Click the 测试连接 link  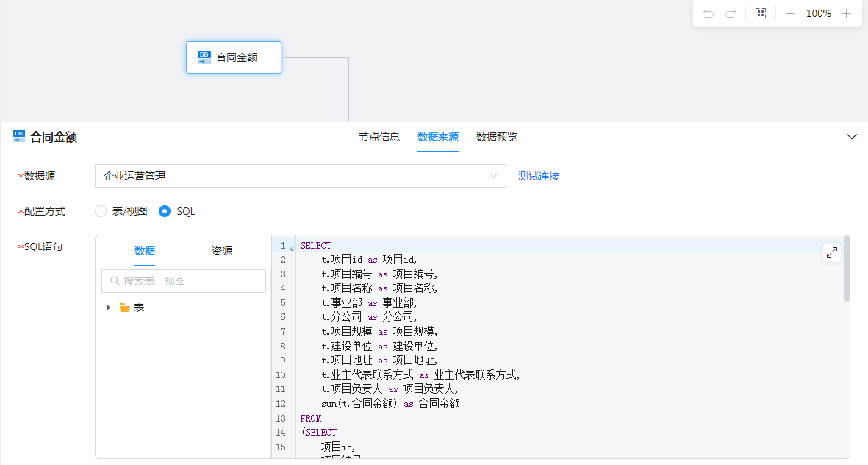click(x=539, y=176)
